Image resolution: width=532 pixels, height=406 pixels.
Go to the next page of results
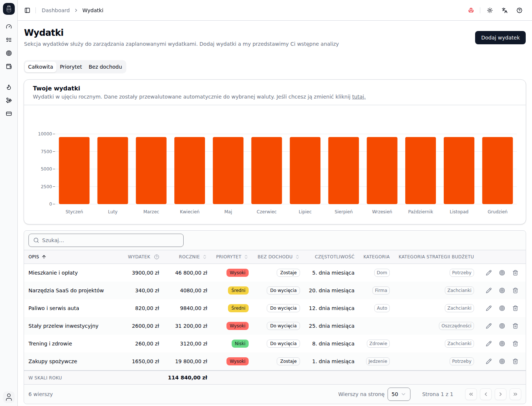pyautogui.click(x=501, y=394)
